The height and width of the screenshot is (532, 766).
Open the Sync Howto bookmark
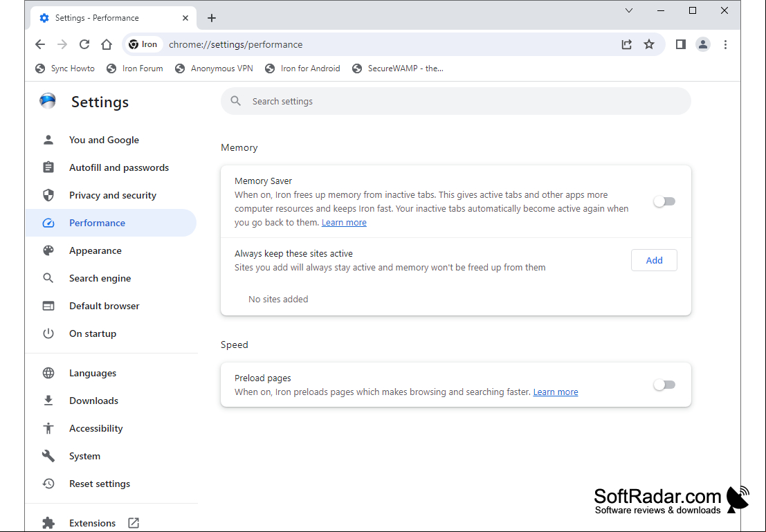pos(65,68)
